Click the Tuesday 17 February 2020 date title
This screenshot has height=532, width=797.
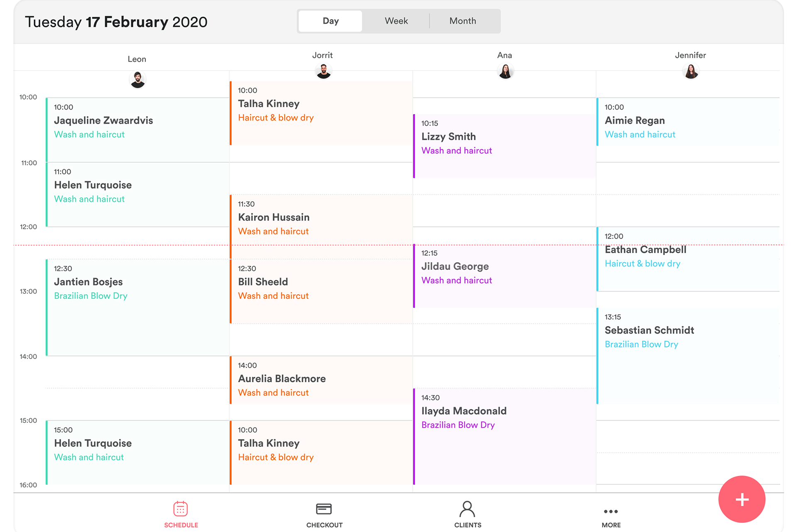pyautogui.click(x=116, y=22)
